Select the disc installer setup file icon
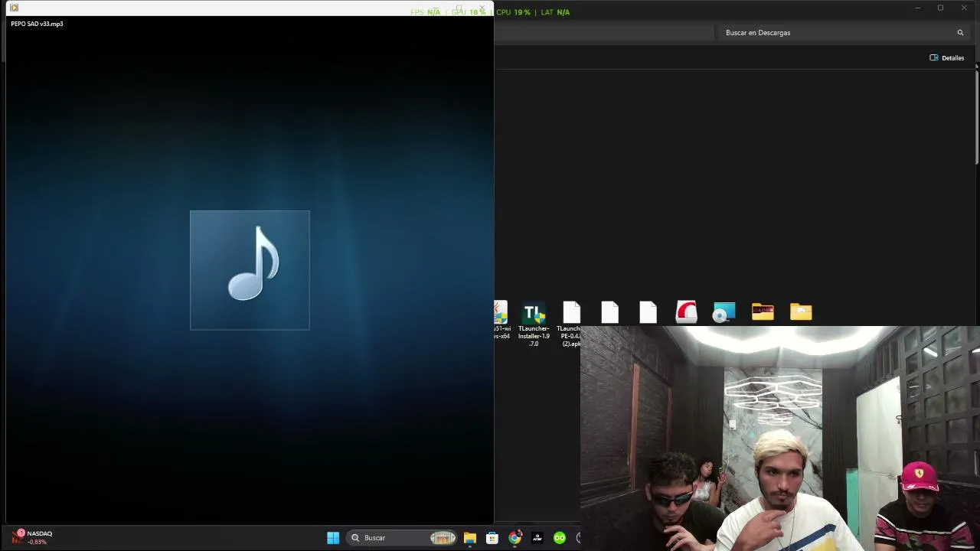 coord(724,312)
